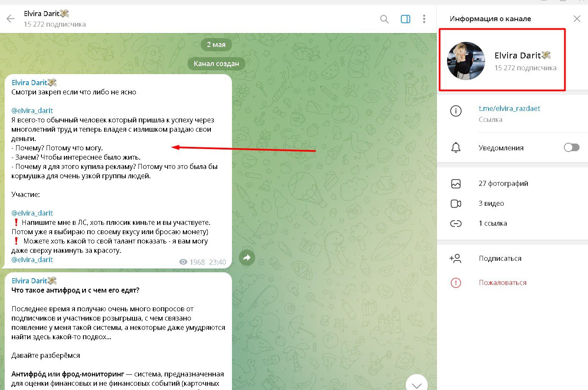Click 15 272 подписчика in info panel

pos(525,68)
